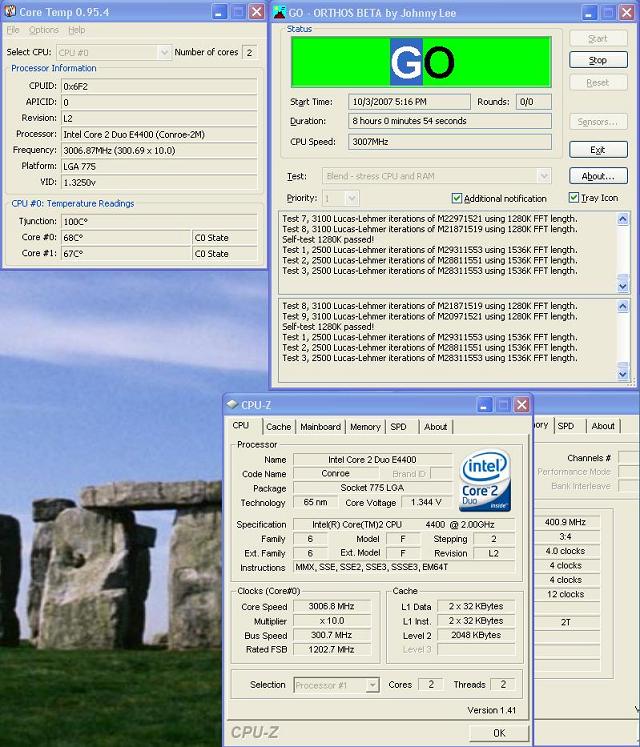This screenshot has height=747, width=640.
Task: Click the Frequency value 3006.87MHz
Action: 159,150
